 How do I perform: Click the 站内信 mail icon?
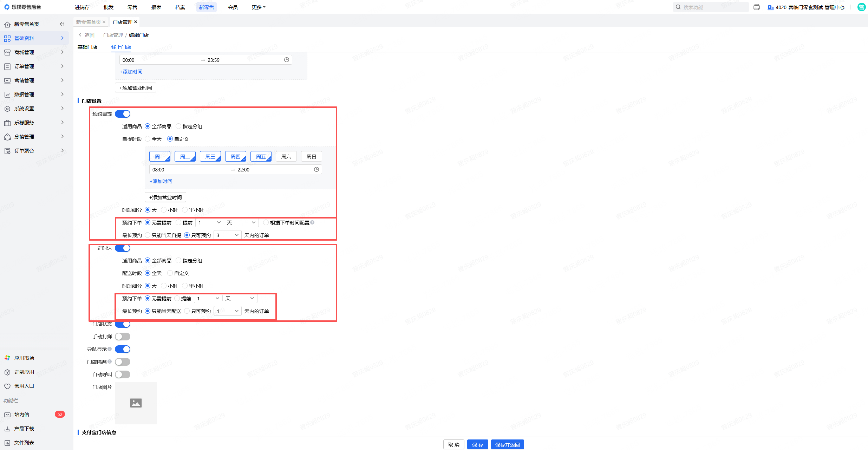[x=7, y=415]
